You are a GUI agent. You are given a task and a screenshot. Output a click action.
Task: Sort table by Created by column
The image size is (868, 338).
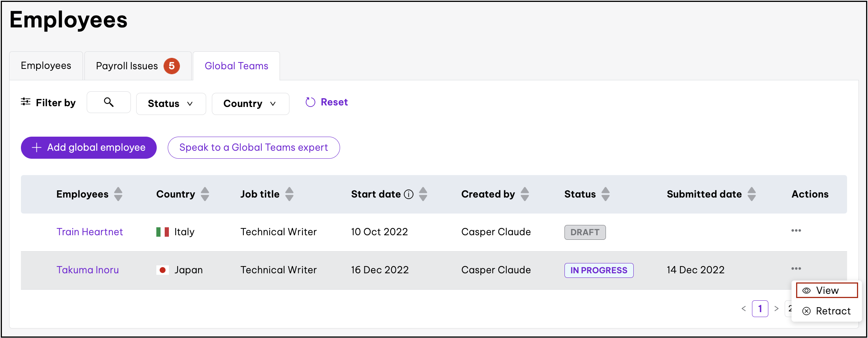click(525, 194)
